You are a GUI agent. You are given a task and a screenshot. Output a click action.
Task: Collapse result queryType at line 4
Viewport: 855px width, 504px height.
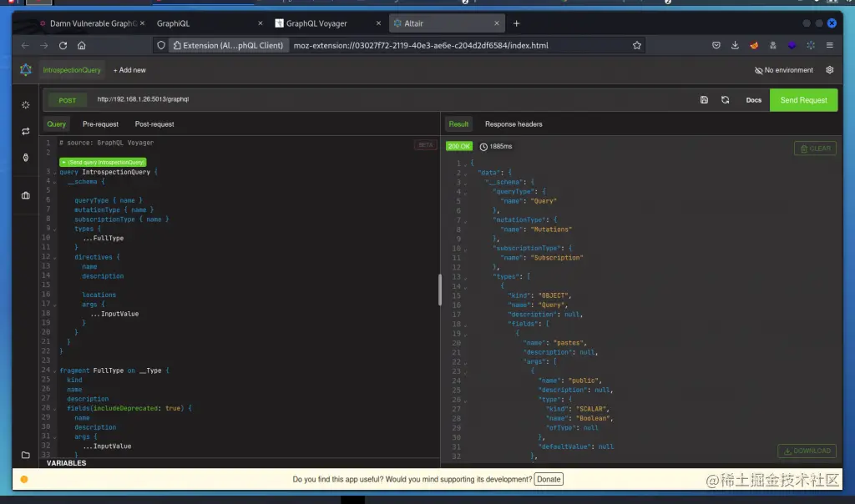[465, 192]
